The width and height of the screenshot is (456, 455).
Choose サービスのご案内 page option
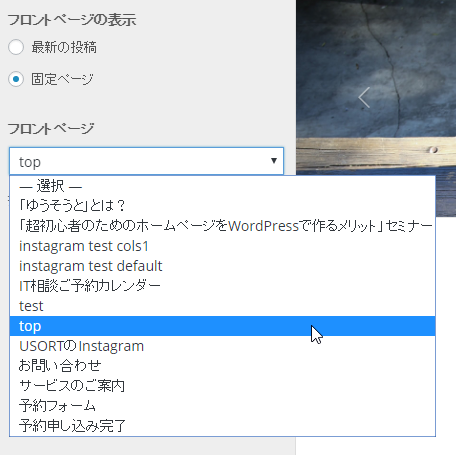pos(222,386)
